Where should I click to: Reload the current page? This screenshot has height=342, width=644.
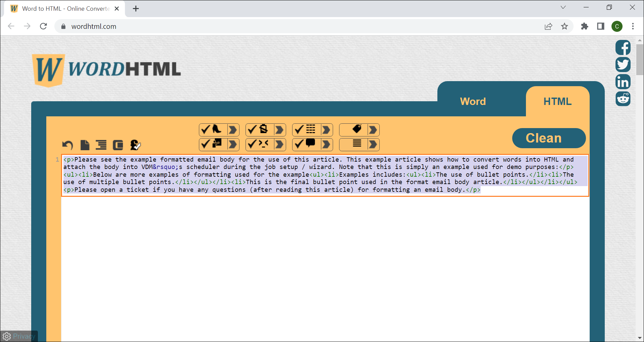click(43, 26)
